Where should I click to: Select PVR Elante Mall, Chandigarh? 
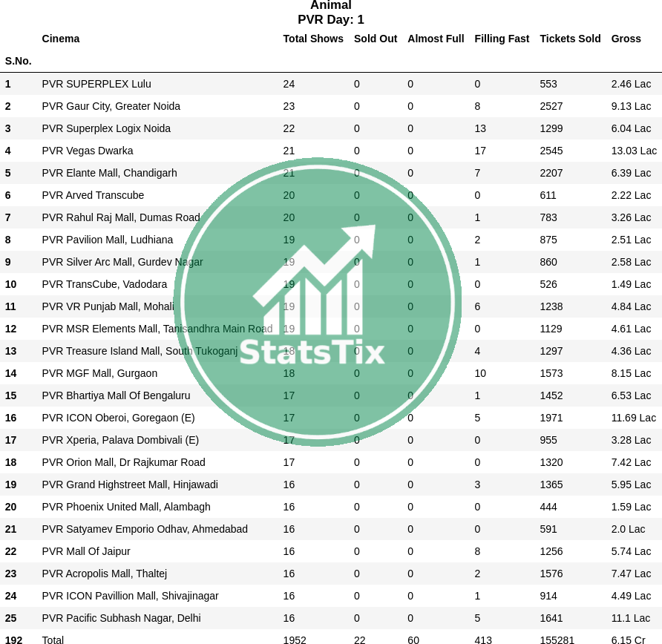109,173
